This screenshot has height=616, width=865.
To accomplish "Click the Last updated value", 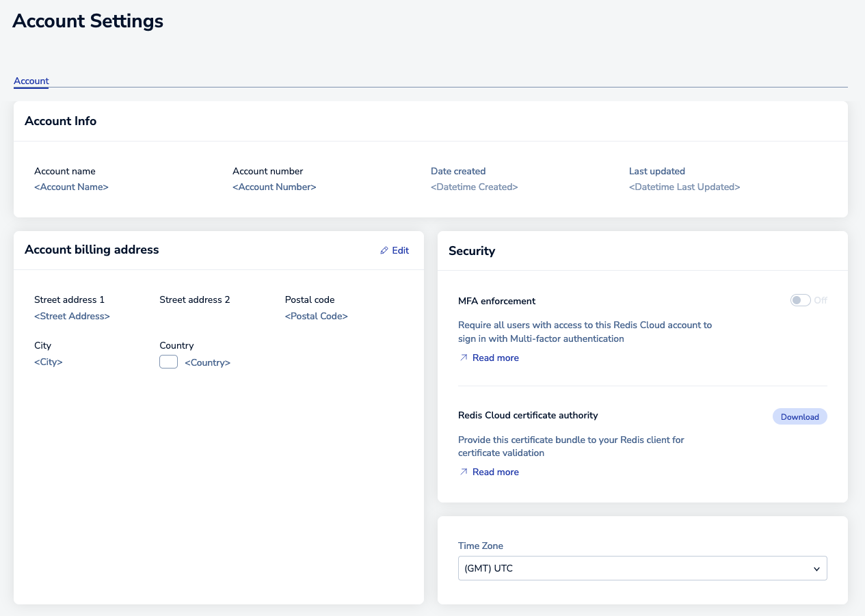I will 684,187.
